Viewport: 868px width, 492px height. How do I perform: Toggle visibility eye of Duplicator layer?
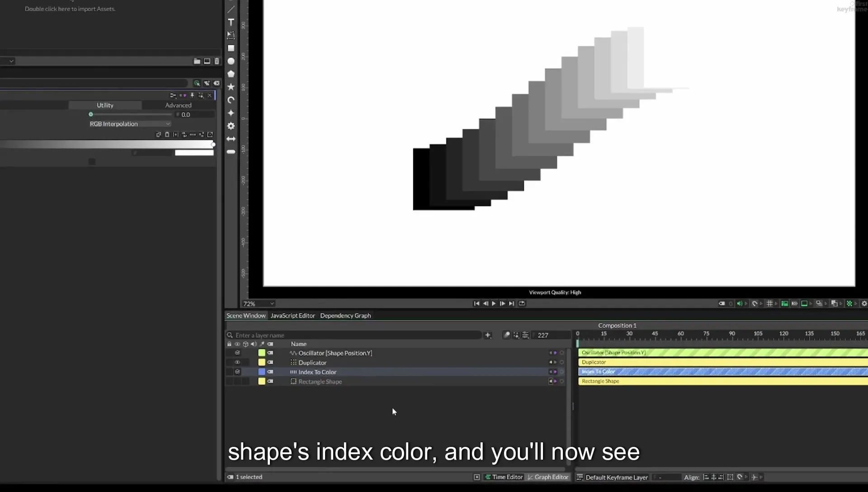(x=237, y=362)
